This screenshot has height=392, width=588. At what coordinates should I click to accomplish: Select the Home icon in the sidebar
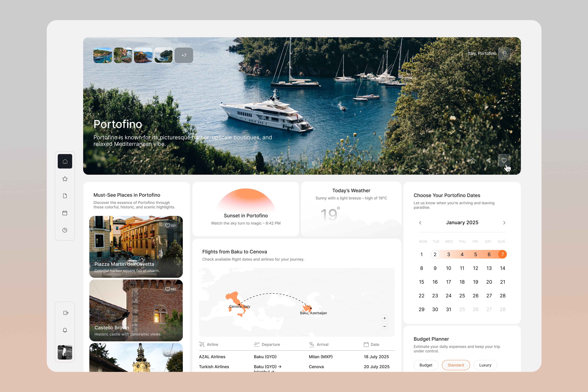[65, 161]
